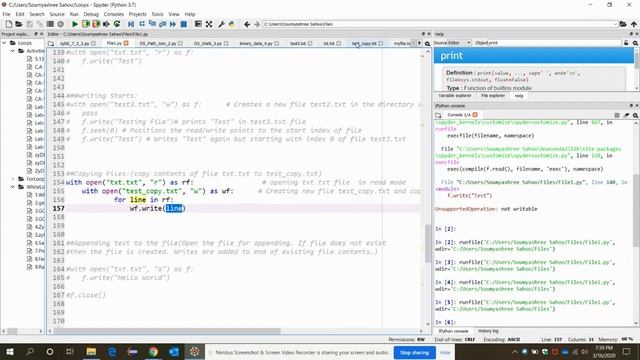This screenshot has width=640, height=360.
Task: Open working directory path dropdown
Action: pos(615,24)
